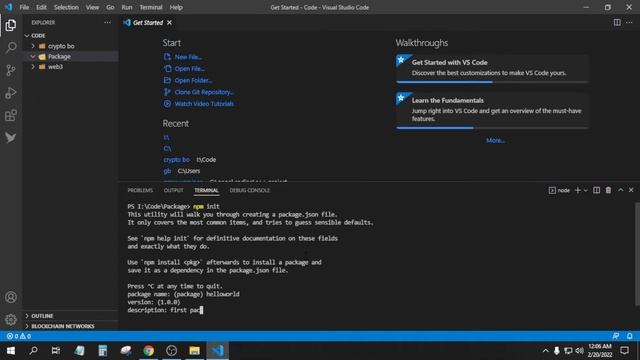Open the Terminal menu
This screenshot has width=640, height=360.
coord(151,7)
